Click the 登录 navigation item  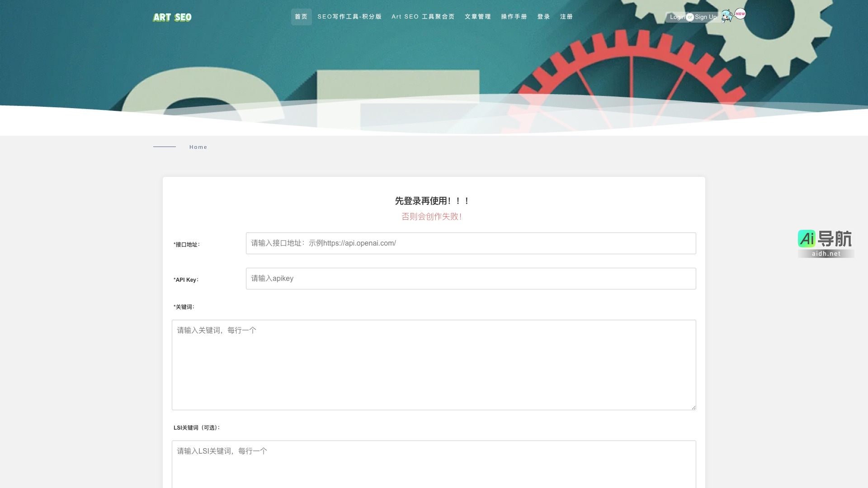click(x=543, y=16)
